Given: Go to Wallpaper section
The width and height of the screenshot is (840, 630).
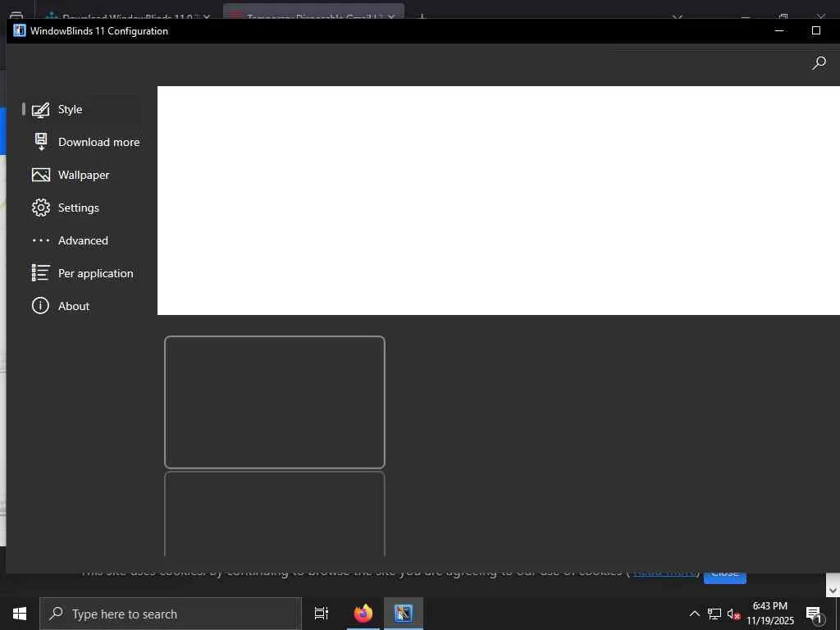Looking at the screenshot, I should (x=81, y=176).
